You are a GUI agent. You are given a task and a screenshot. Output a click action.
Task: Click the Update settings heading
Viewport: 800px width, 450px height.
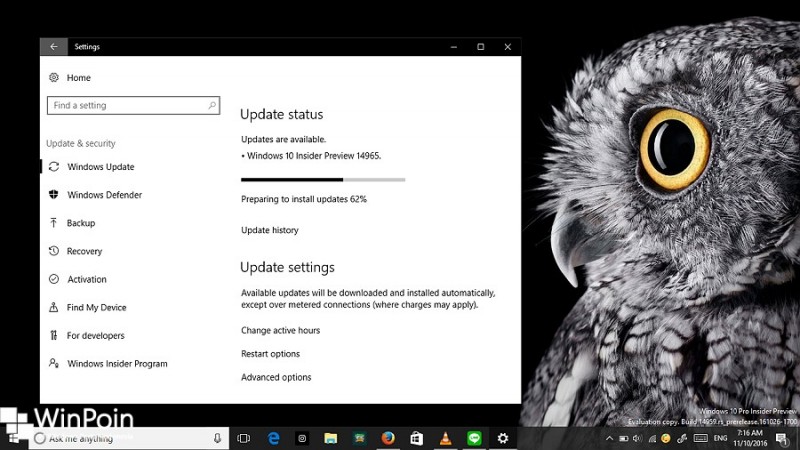tap(287, 267)
